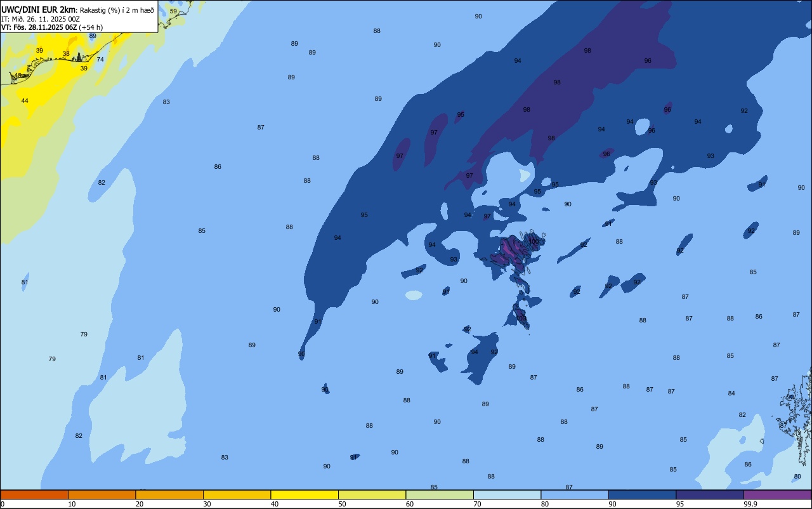Click the "UWC/DINI EUR 2km" title text
The width and height of the screenshot is (812, 509).
(39, 10)
